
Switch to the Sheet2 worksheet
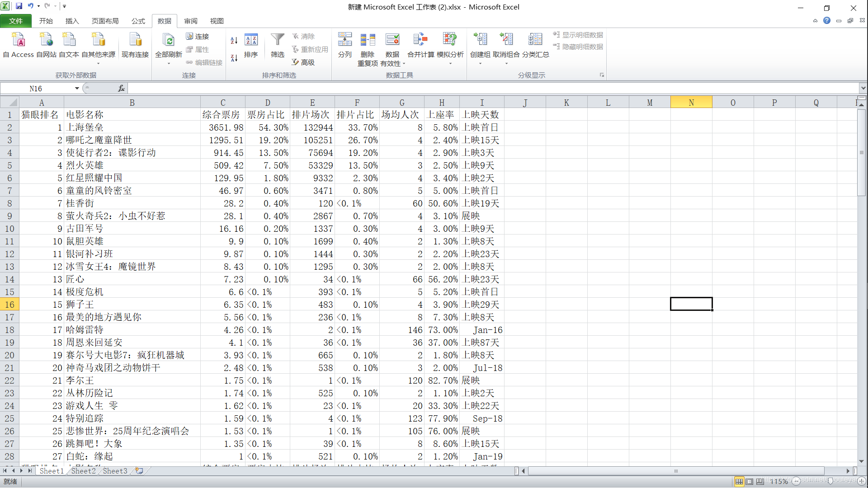[x=83, y=471]
